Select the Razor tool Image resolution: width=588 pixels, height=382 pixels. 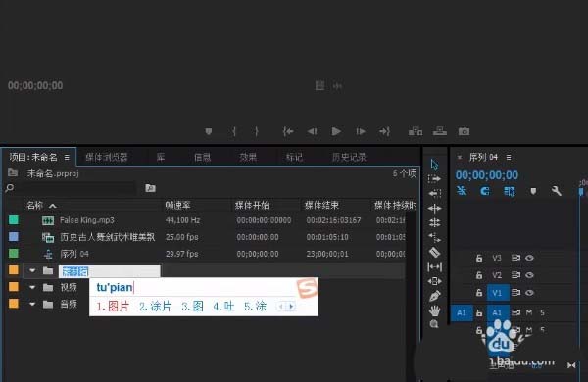[434, 253]
